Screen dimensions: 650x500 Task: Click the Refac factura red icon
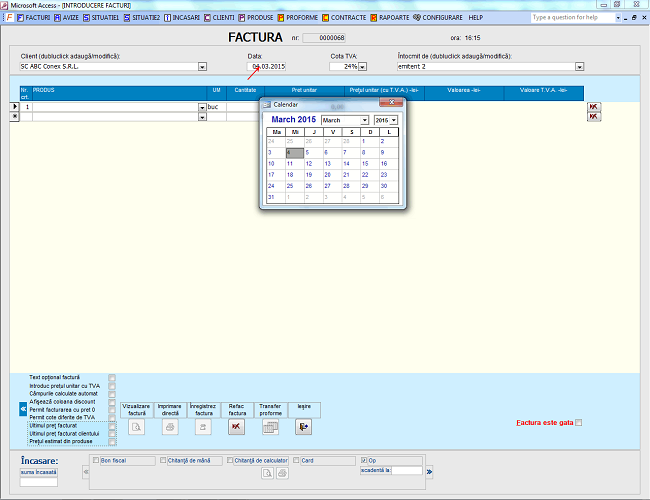point(236,427)
